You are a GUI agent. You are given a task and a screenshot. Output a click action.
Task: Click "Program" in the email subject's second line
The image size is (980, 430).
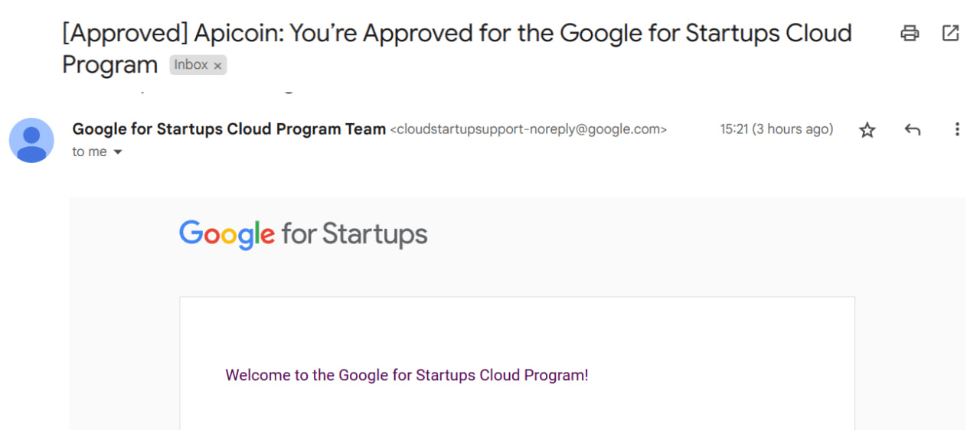[109, 65]
